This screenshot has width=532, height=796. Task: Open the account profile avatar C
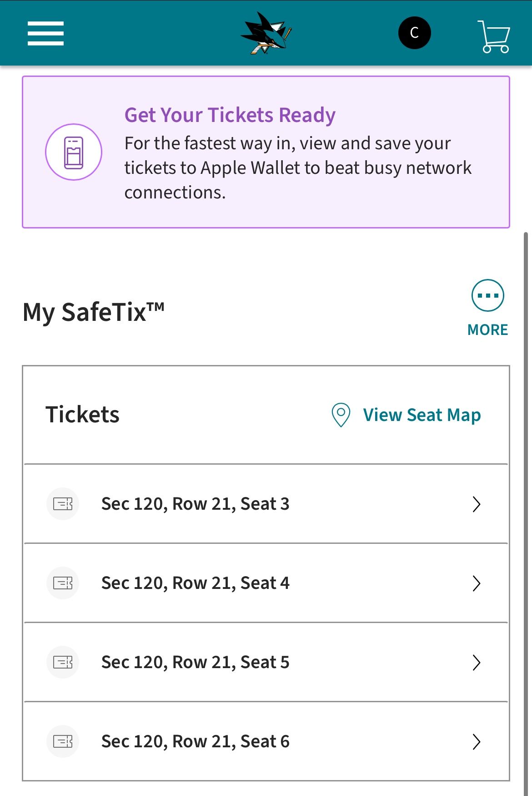tap(414, 33)
